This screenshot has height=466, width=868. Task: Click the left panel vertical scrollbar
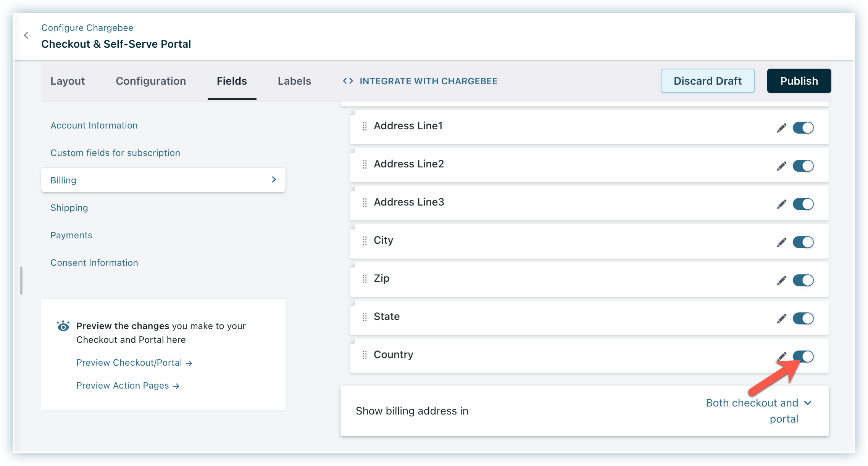pyautogui.click(x=21, y=280)
